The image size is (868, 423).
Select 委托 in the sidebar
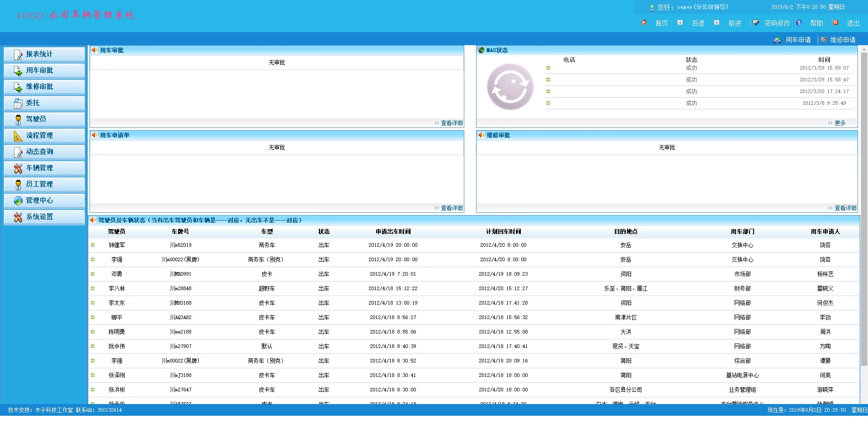tap(44, 103)
